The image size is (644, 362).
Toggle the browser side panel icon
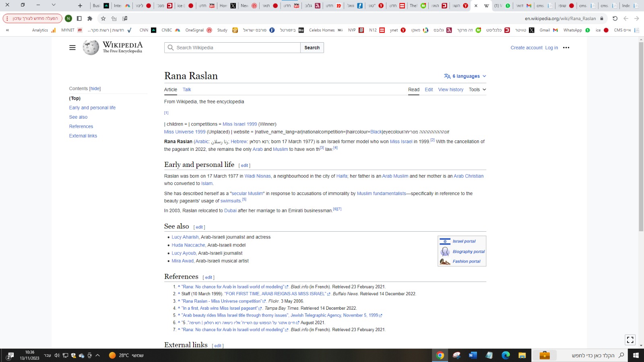[x=79, y=19]
